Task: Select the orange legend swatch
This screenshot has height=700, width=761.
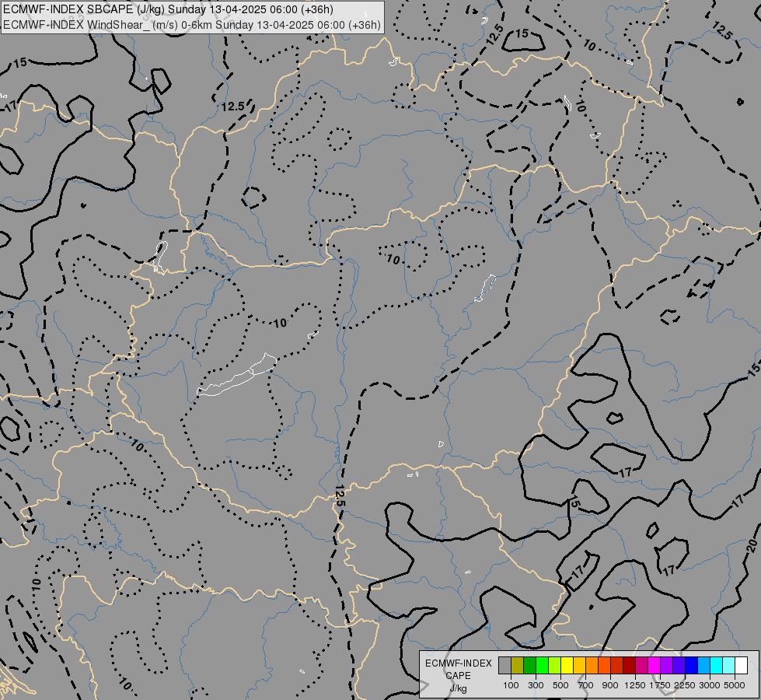Action: (x=592, y=666)
